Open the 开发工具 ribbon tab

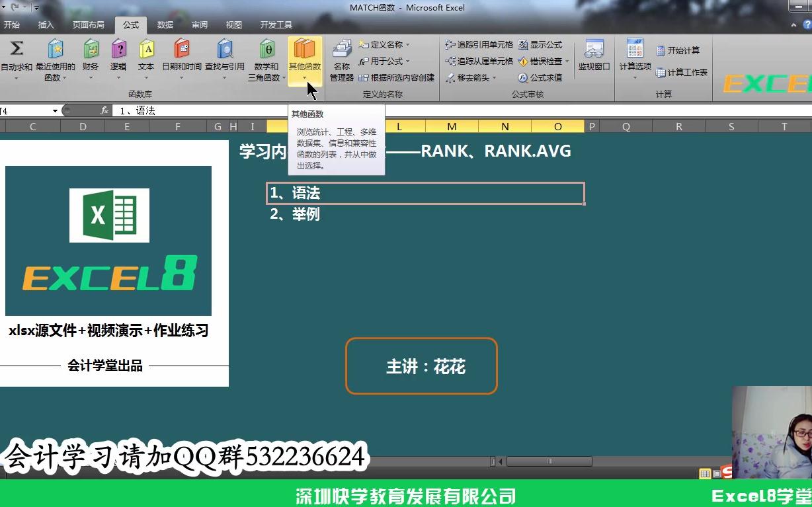pos(274,25)
